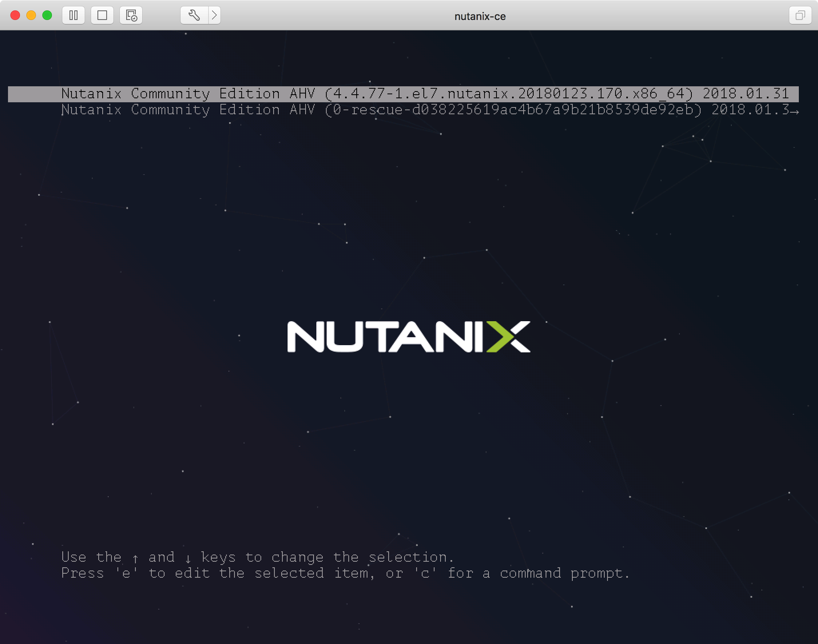Minimize window with the yellow button
818x644 pixels.
[31, 16]
